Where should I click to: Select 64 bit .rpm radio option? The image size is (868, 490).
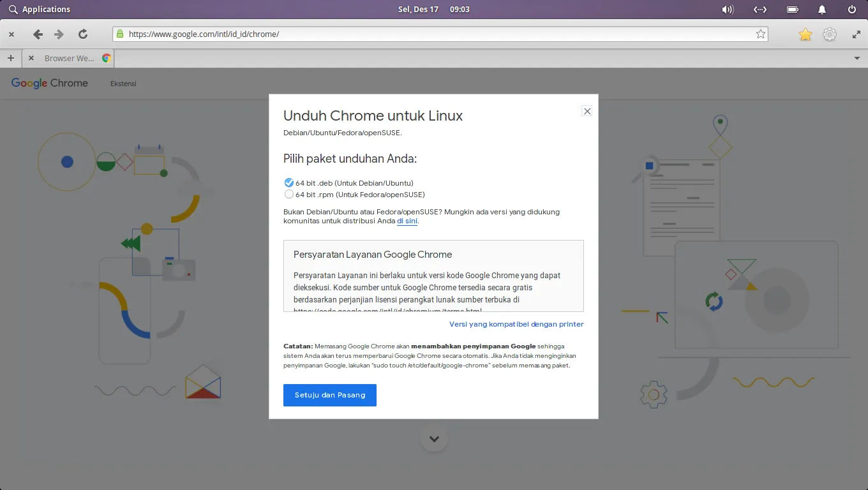(289, 194)
